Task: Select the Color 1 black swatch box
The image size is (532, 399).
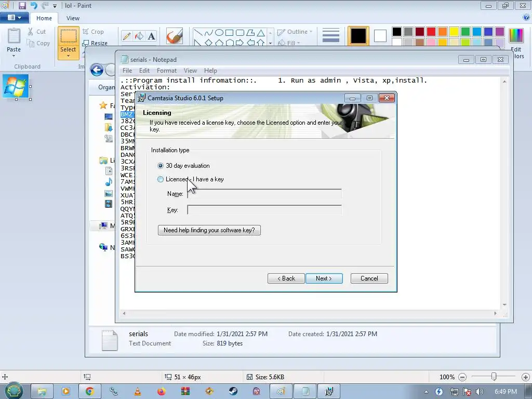Action: pos(358,36)
